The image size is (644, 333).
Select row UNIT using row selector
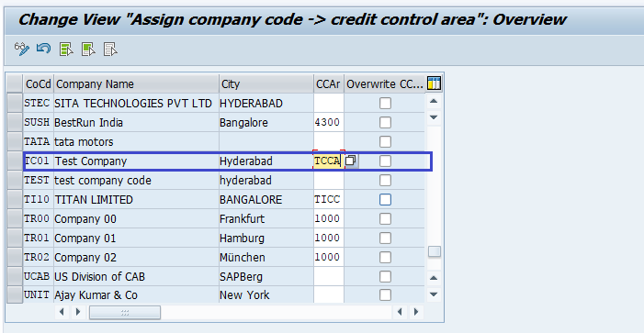(x=15, y=294)
